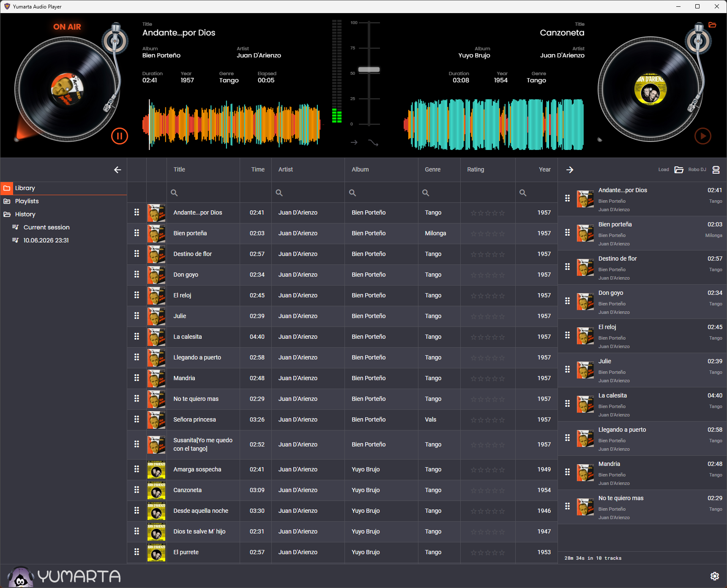The image size is (727, 588).
Task: Select the No te quiero mas library title
Action: [196, 399]
